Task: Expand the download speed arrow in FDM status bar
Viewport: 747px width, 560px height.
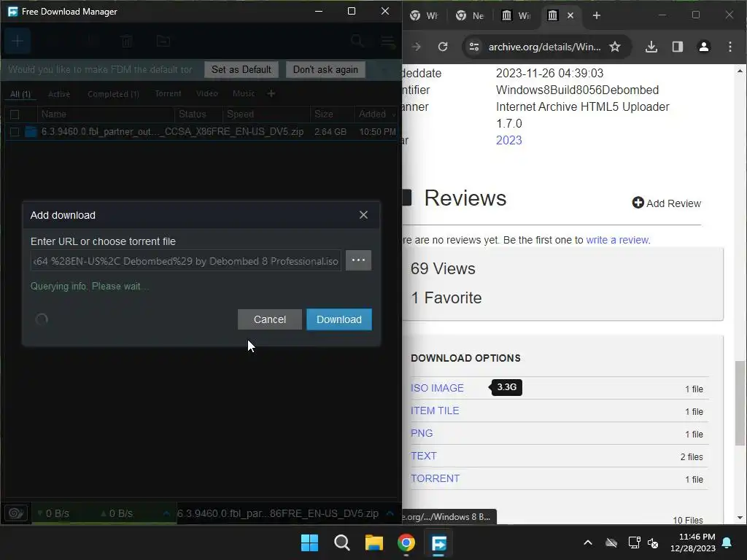Action: pyautogui.click(x=166, y=513)
